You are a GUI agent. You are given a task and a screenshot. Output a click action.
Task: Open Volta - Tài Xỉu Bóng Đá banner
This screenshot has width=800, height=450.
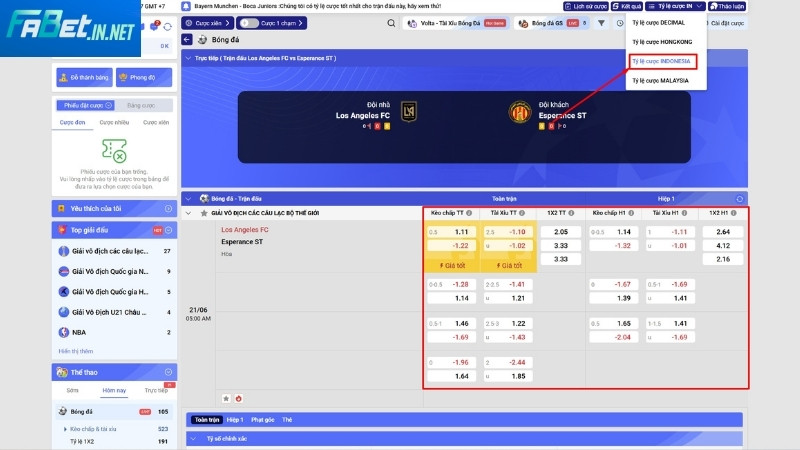click(x=456, y=23)
